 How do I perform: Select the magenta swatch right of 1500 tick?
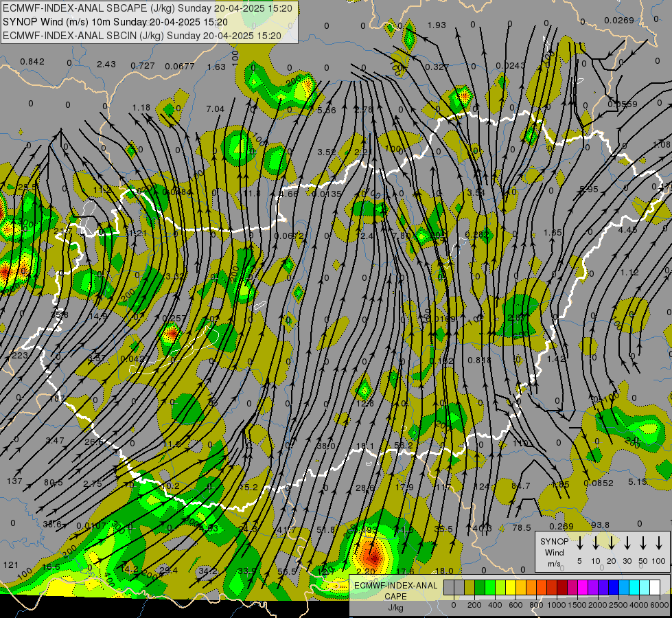[583, 588]
